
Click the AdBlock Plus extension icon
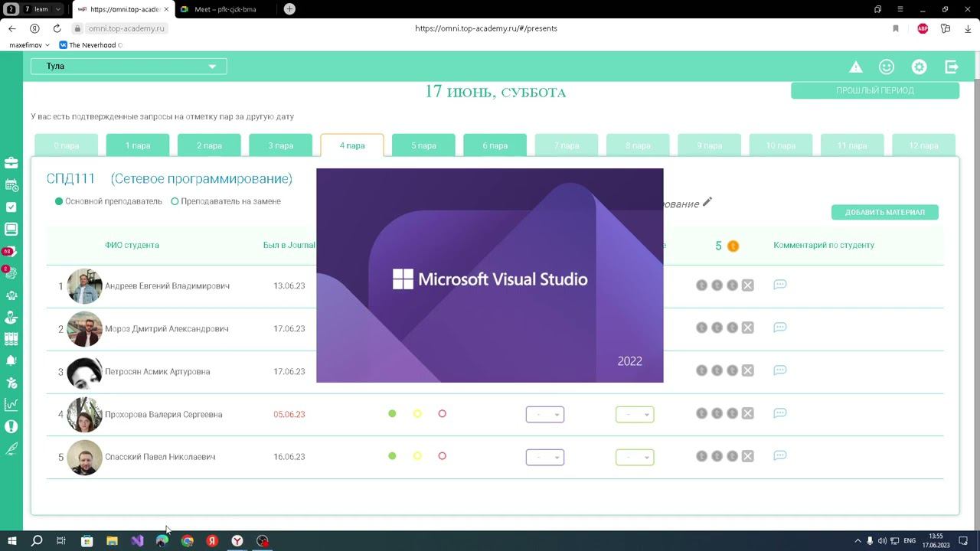(923, 28)
